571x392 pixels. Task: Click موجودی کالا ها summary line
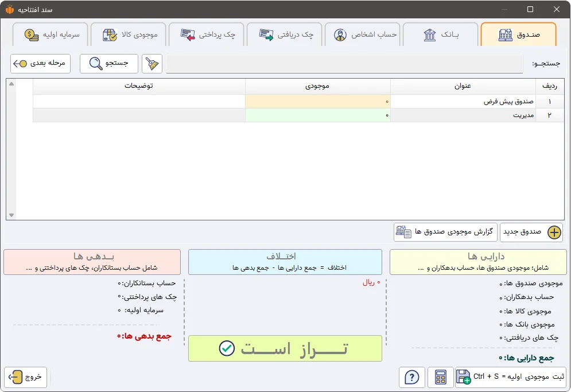pyautogui.click(x=525, y=311)
